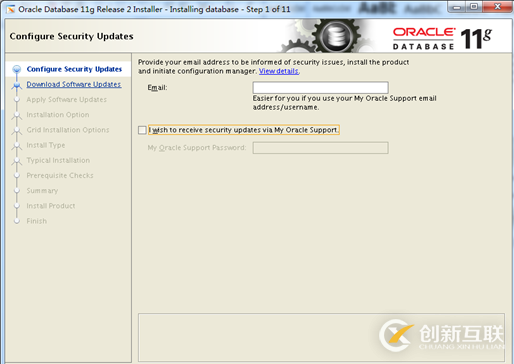
Task: Maximize the installer window
Action: [474, 7]
